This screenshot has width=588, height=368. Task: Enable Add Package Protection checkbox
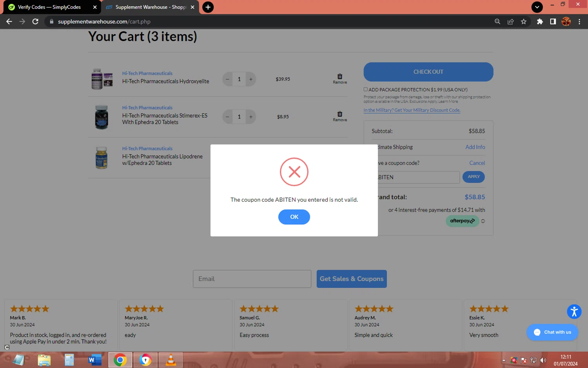[365, 89]
